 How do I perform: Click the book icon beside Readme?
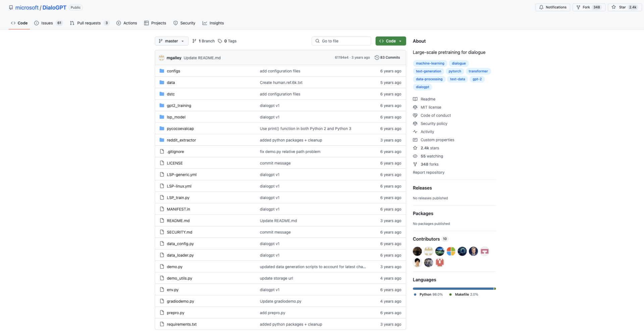click(x=415, y=99)
